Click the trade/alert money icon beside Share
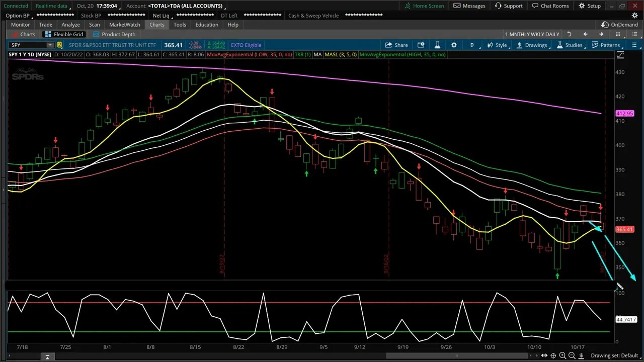This screenshot has width=644, height=362. click(x=421, y=45)
